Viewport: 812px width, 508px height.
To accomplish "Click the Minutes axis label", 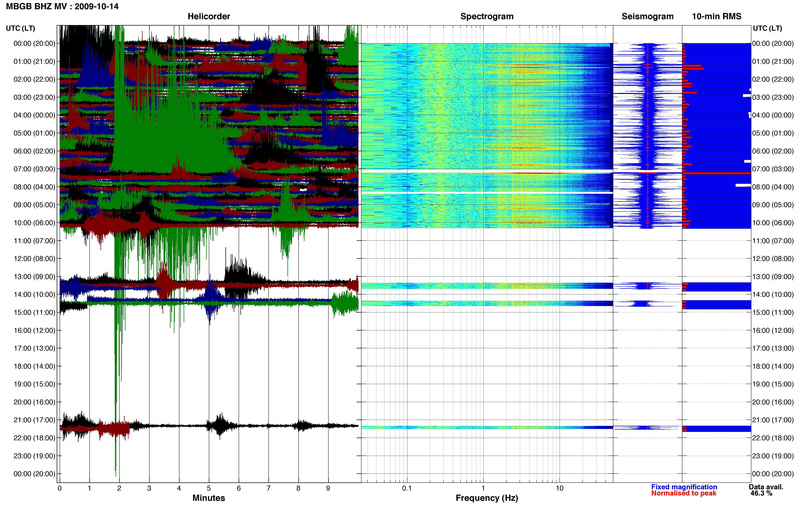I will click(209, 498).
